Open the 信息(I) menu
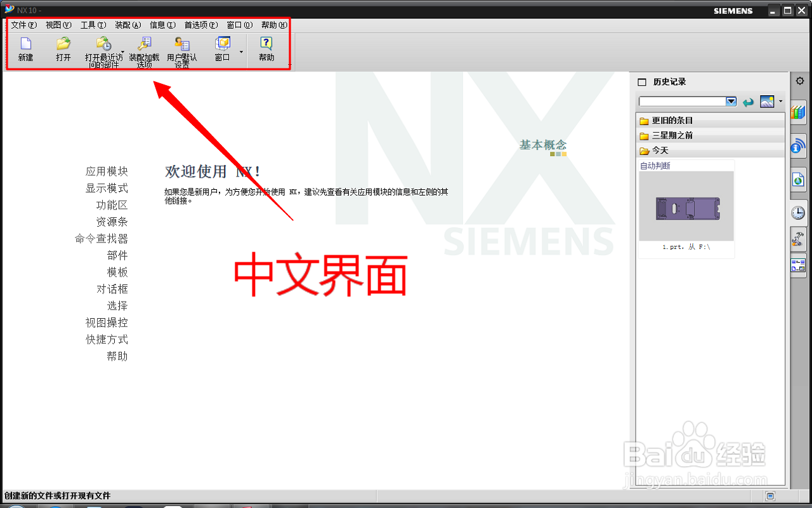 [162, 25]
